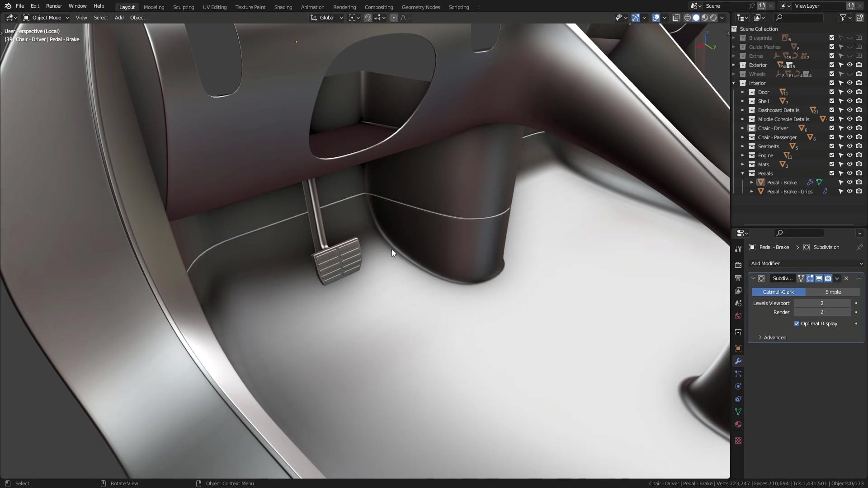Open the Collection properties tab
This screenshot has height=488, width=868.
point(738,332)
